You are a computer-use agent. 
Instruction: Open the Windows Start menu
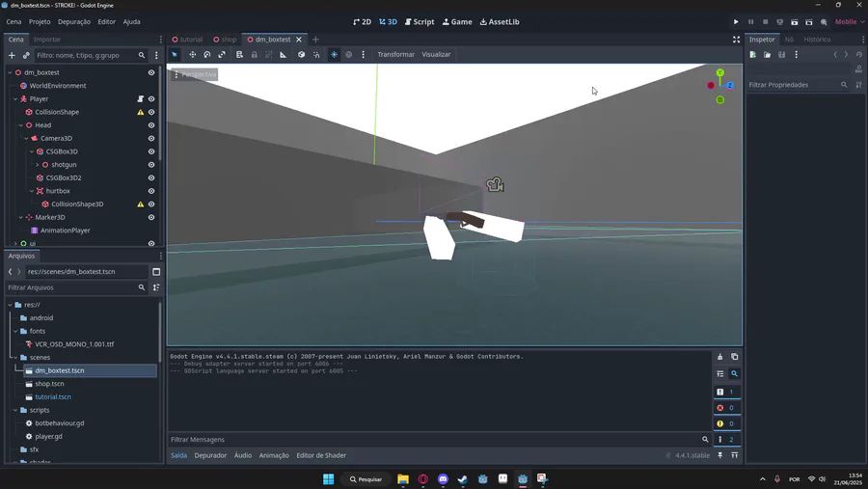pos(328,479)
